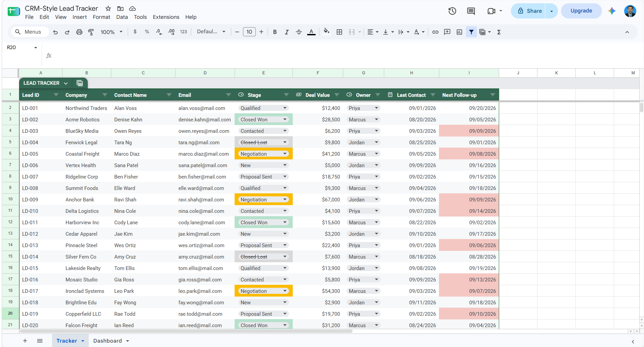Open the zoom level dropdown
Screen dimensions: 644x347
(x=112, y=32)
